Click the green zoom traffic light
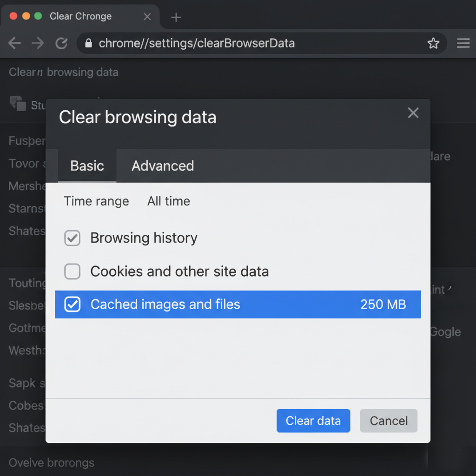476x476 pixels. click(37, 15)
